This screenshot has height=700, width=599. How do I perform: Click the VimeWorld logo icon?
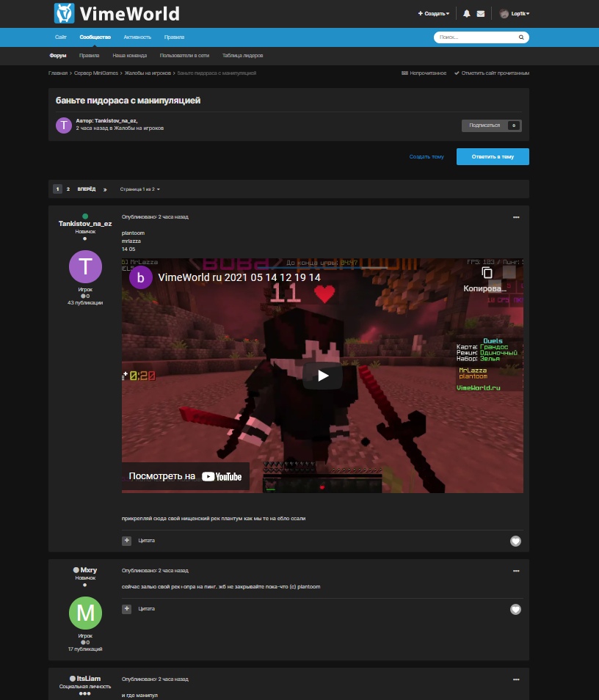pos(65,13)
